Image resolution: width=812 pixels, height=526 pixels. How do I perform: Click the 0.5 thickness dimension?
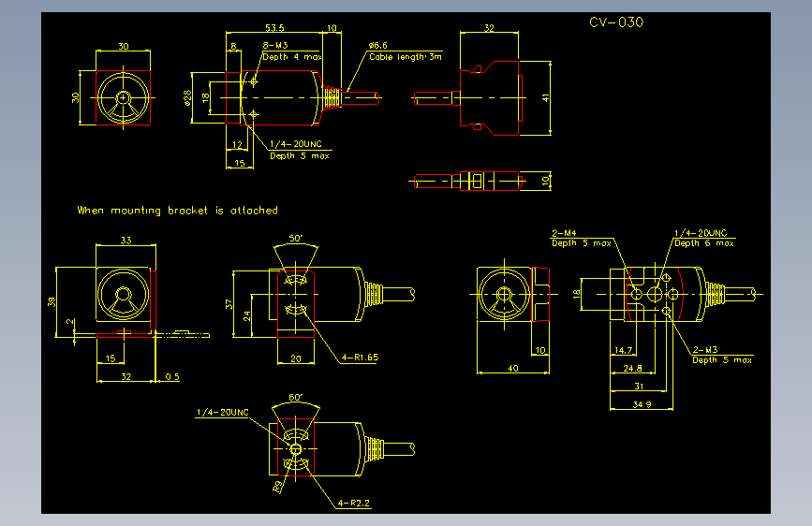pos(172,377)
